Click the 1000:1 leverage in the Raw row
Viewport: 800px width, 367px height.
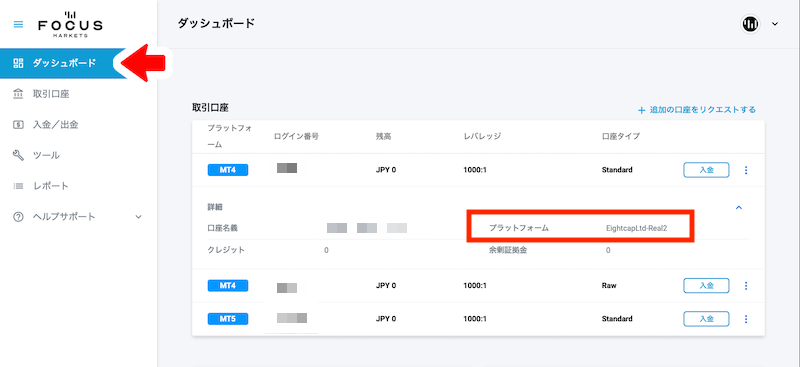475,285
